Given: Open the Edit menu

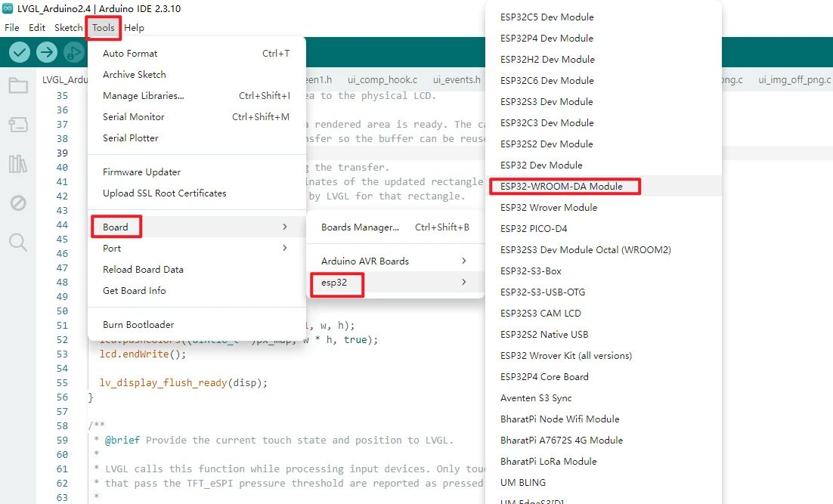Looking at the screenshot, I should pyautogui.click(x=36, y=28).
